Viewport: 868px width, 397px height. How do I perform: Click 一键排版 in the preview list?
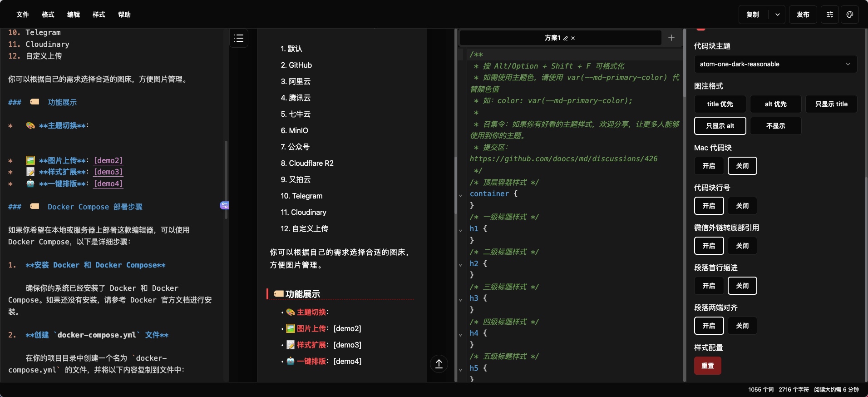pyautogui.click(x=311, y=361)
